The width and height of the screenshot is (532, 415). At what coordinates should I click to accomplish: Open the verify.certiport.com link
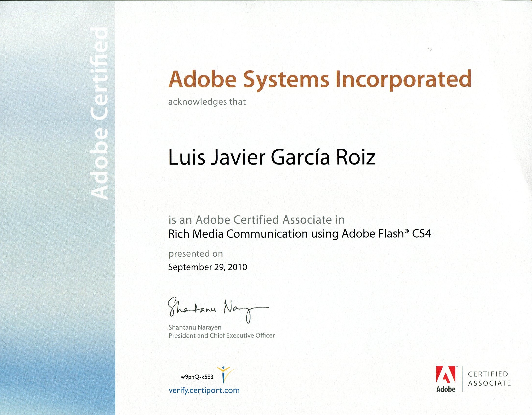(204, 390)
